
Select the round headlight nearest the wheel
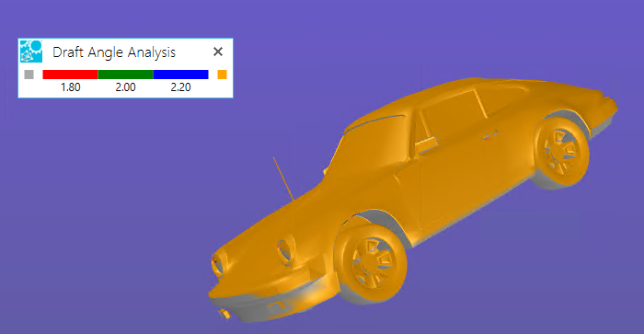tap(286, 250)
